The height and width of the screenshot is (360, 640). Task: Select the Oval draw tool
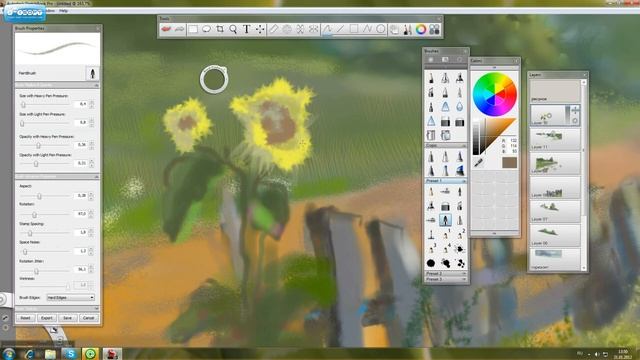[380, 29]
